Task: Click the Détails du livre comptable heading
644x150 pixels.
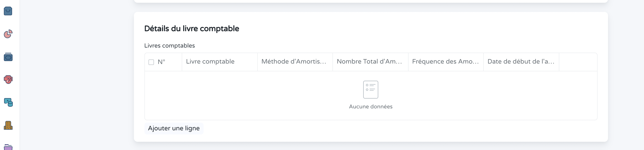Action: tap(192, 28)
